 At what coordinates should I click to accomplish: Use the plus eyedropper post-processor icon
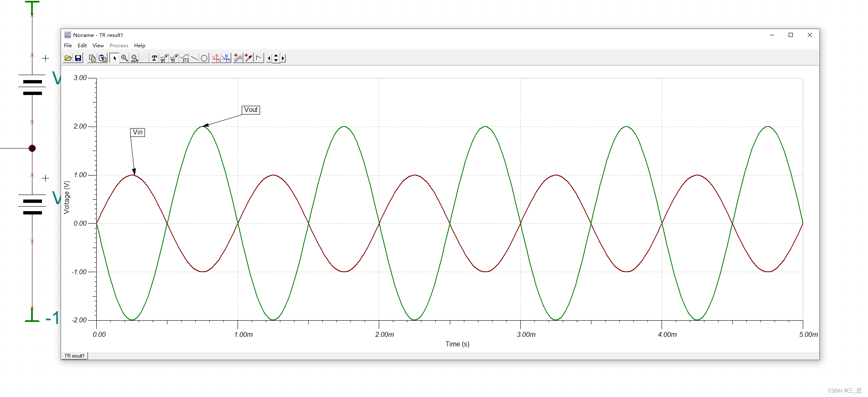click(248, 58)
